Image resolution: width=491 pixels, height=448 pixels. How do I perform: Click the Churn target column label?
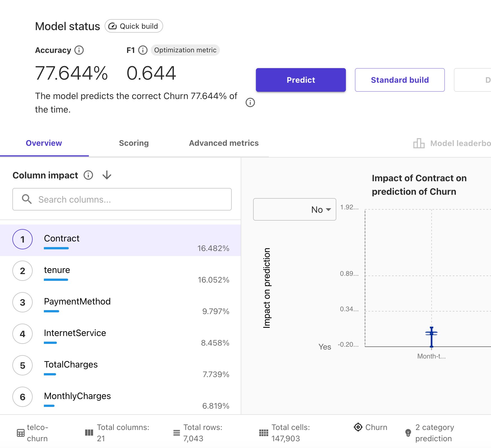point(376,427)
